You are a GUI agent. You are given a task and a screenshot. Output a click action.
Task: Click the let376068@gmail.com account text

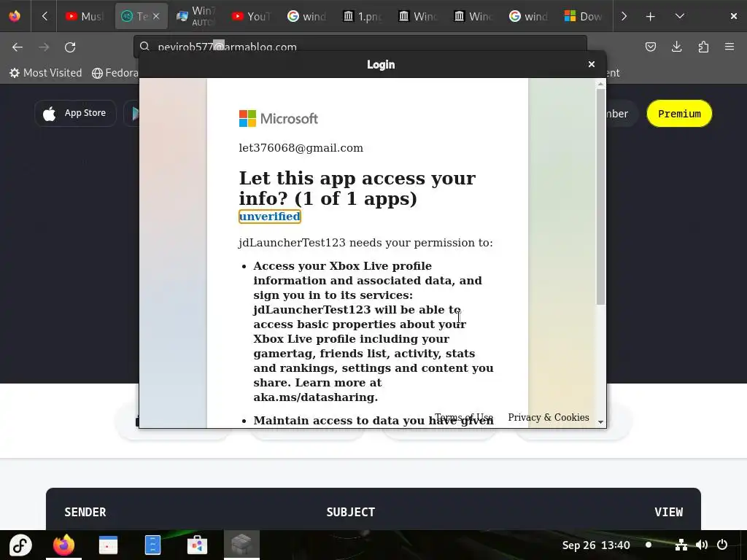pos(301,148)
